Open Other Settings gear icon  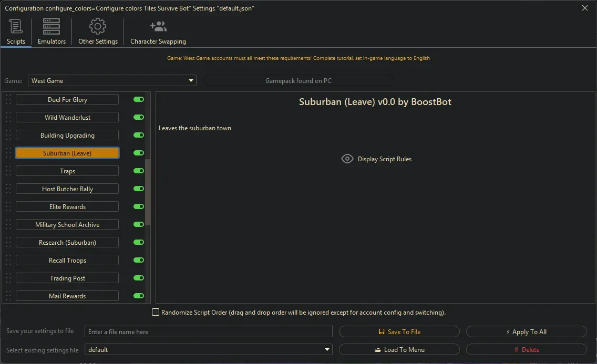[x=98, y=27]
